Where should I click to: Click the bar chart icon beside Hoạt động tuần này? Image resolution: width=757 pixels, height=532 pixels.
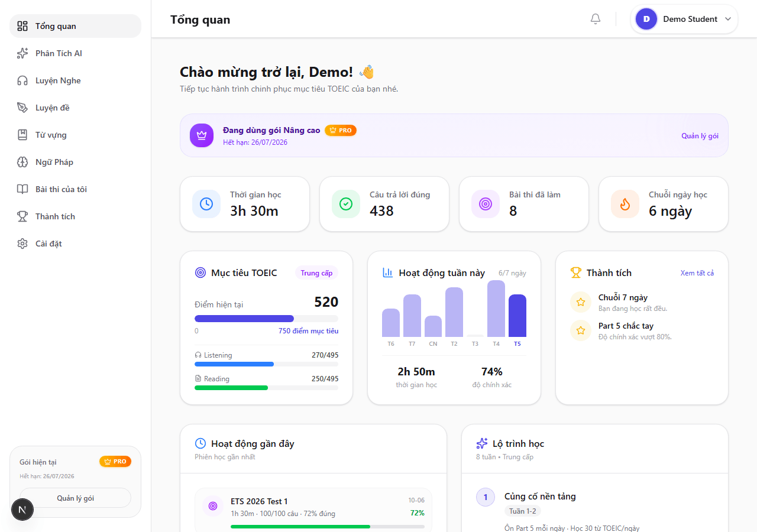(388, 273)
